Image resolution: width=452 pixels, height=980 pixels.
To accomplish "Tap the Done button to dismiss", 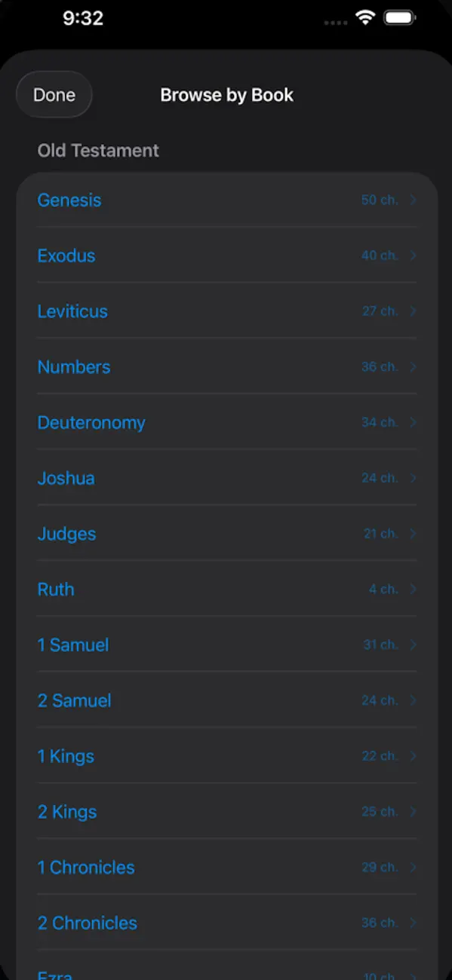I will point(54,94).
